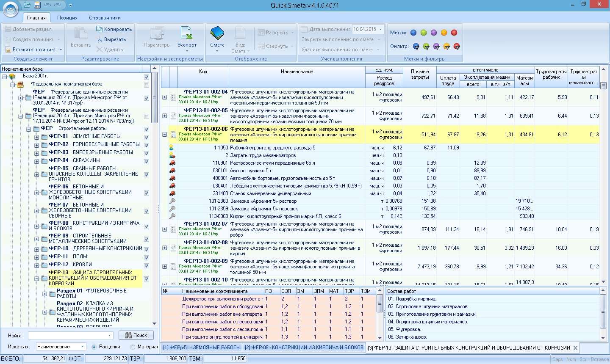Open the Quick Smeta application orb menu
The height and width of the screenshot is (364, 610).
click(11, 9)
